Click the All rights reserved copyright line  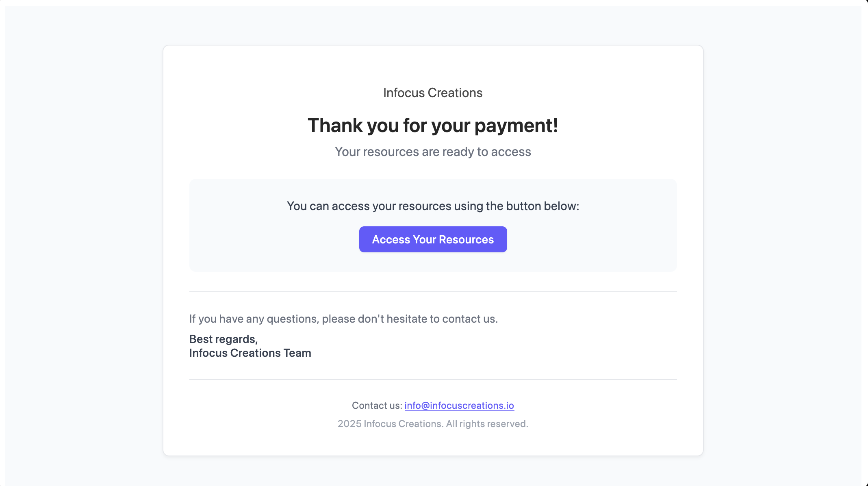(433, 424)
